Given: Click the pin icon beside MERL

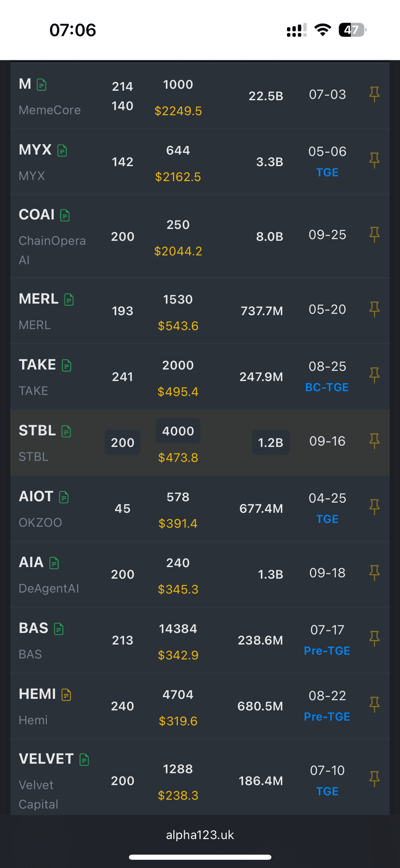Looking at the screenshot, I should (x=374, y=309).
